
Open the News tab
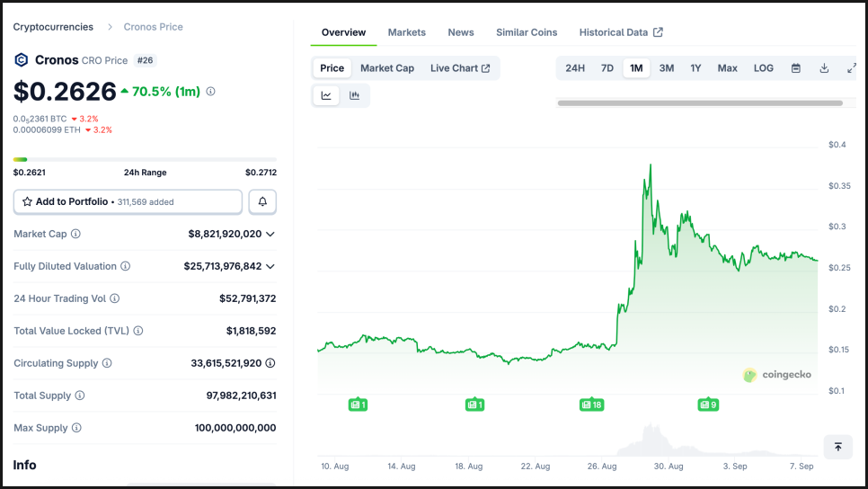461,32
